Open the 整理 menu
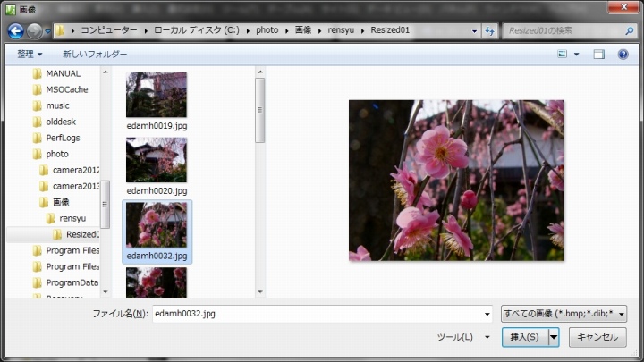The height and width of the screenshot is (362, 644). 30,54
